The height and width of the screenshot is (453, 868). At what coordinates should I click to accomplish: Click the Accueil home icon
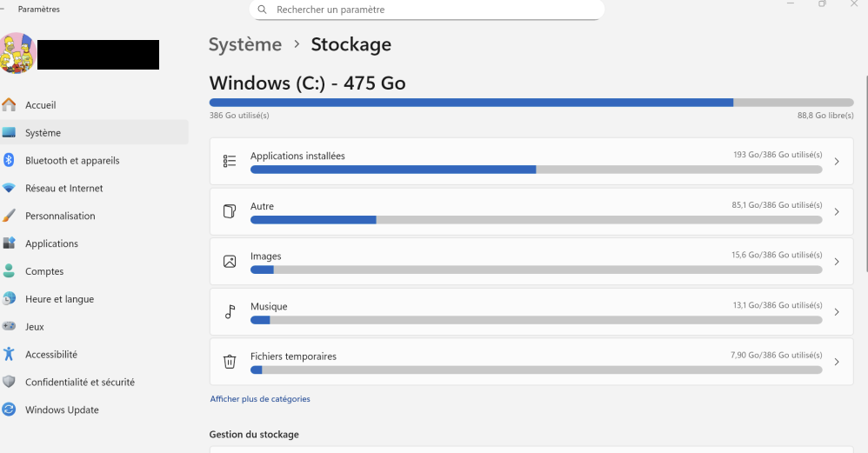pyautogui.click(x=10, y=105)
